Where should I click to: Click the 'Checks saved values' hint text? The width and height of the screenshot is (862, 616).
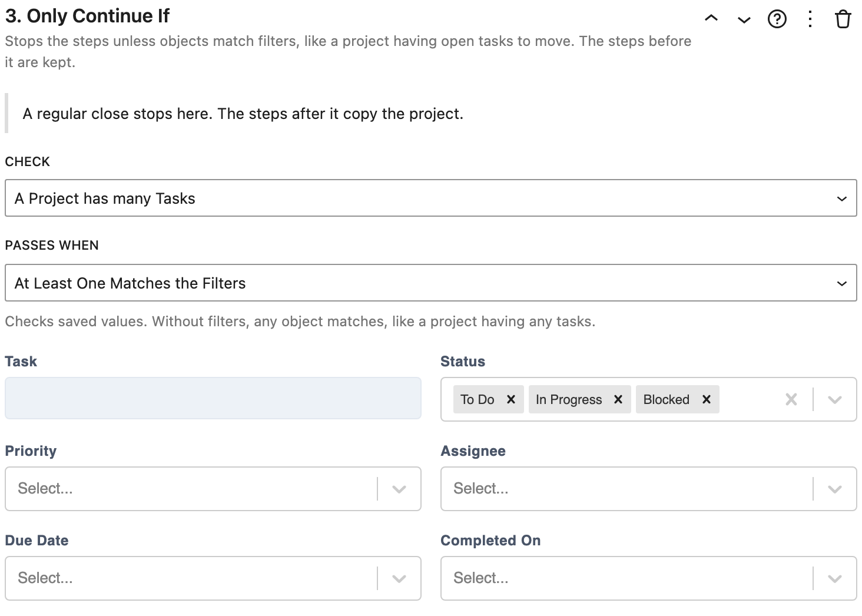pos(300,322)
